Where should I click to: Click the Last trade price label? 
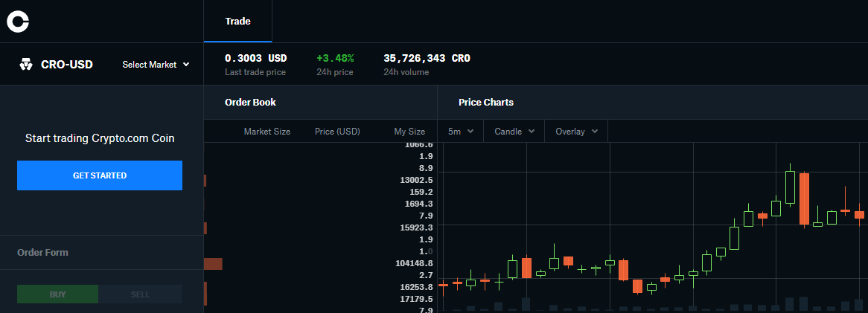coord(255,72)
